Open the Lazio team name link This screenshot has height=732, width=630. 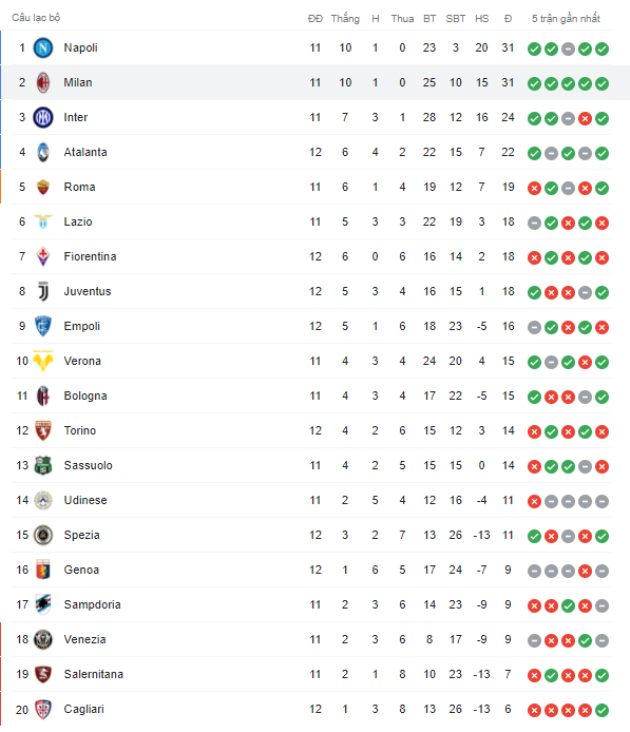coord(77,222)
